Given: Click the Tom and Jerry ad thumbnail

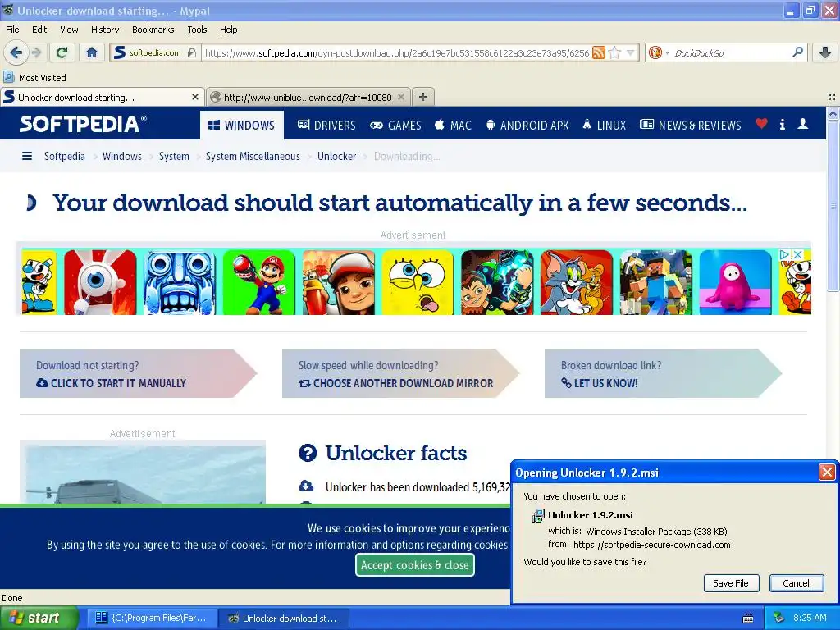Looking at the screenshot, I should click(x=577, y=282).
